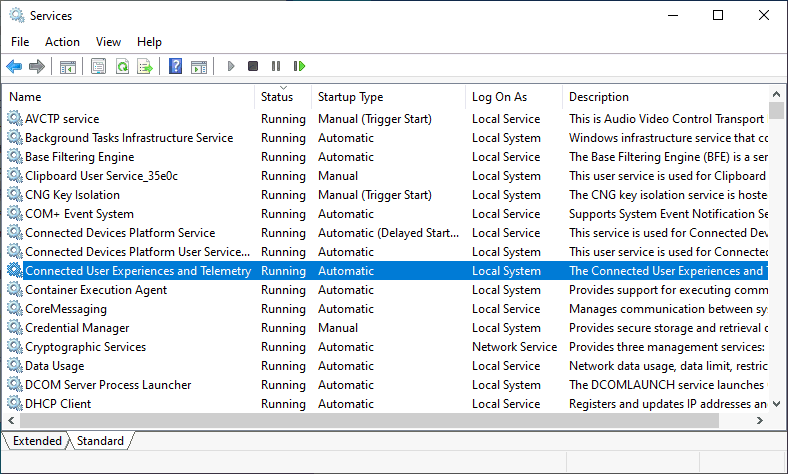Click the Export List toolbar icon

click(x=145, y=66)
